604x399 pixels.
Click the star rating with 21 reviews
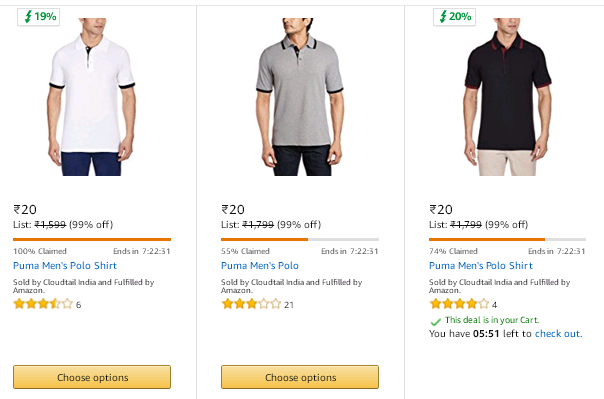(x=251, y=304)
